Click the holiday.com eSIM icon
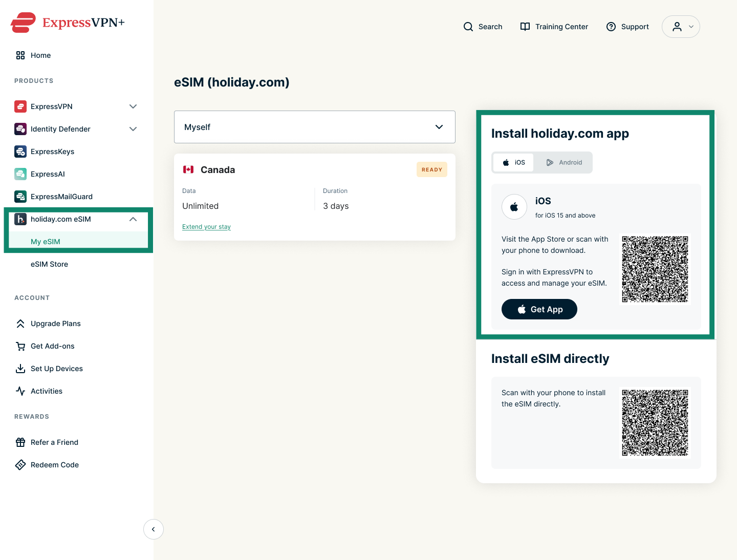Image resolution: width=737 pixels, height=560 pixels. [20, 219]
